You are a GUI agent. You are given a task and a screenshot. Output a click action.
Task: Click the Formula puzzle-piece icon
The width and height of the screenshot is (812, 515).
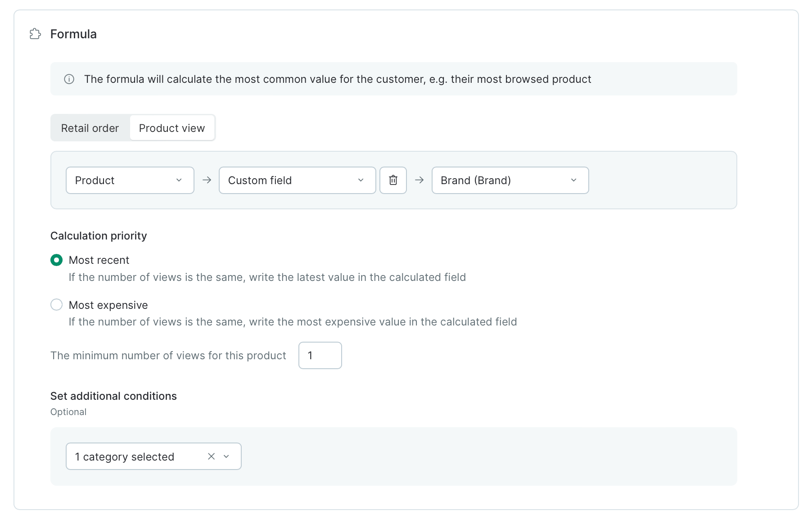pyautogui.click(x=35, y=34)
